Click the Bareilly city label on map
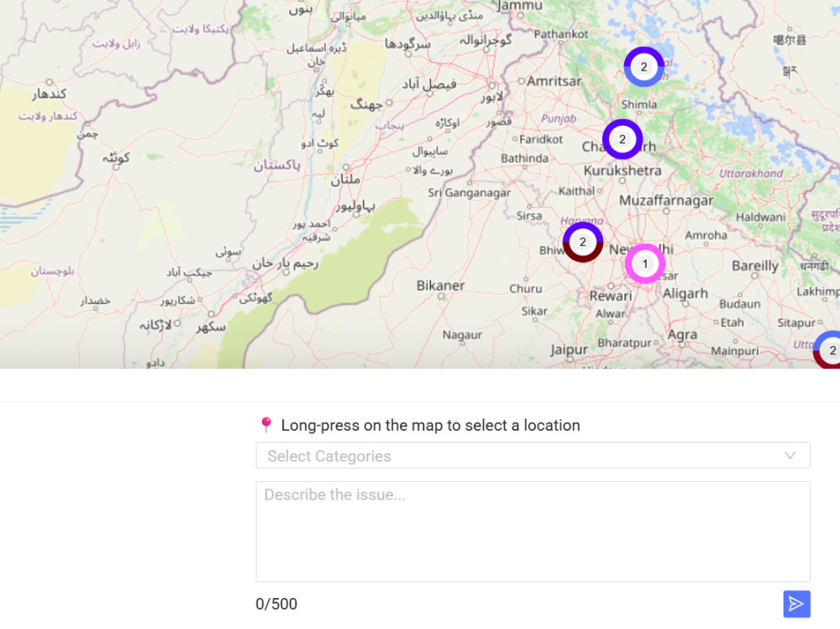 point(755,265)
